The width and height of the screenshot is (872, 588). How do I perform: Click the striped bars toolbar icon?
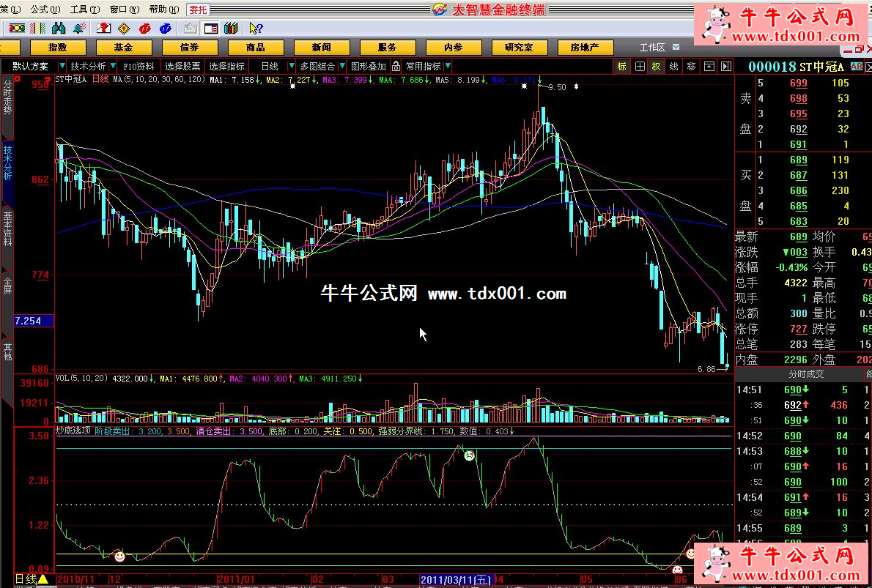[38, 28]
